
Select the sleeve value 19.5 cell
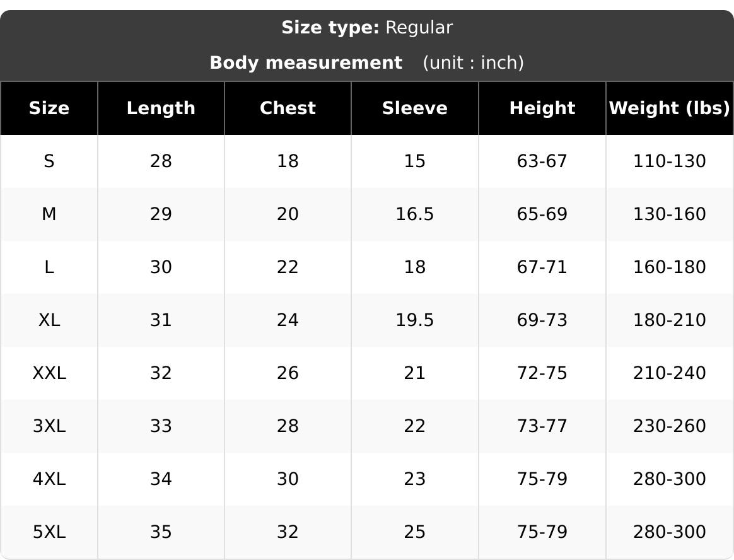click(415, 320)
